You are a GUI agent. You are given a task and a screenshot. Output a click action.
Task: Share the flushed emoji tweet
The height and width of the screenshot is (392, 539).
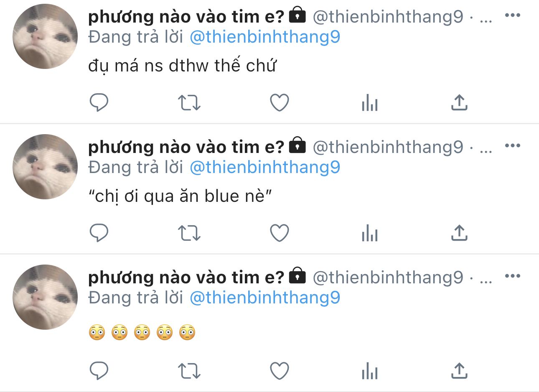coord(459,371)
